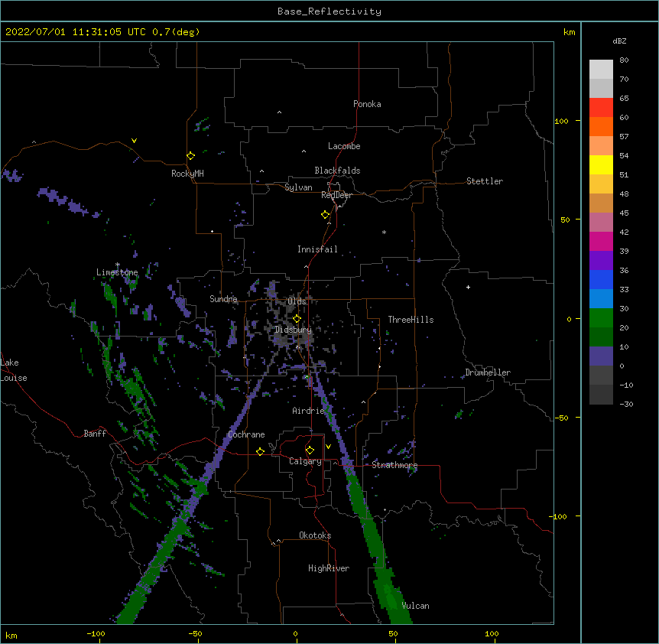Select the red 60-65 dBZ legend swatch
The image size is (659, 644).
tap(601, 108)
